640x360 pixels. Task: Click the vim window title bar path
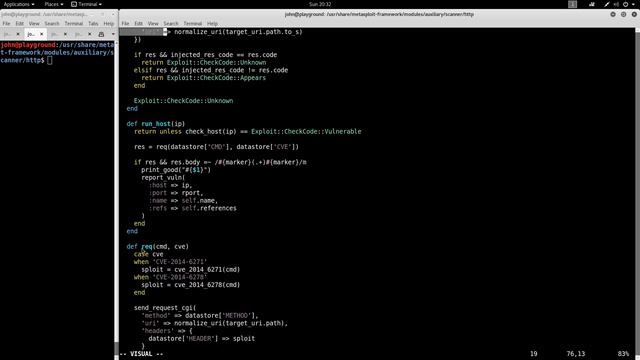click(379, 14)
